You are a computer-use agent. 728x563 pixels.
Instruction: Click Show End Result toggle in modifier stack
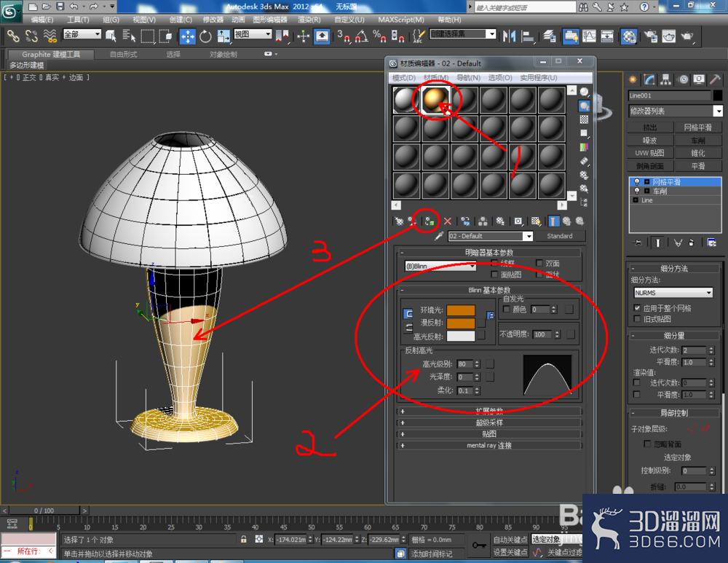coord(657,243)
